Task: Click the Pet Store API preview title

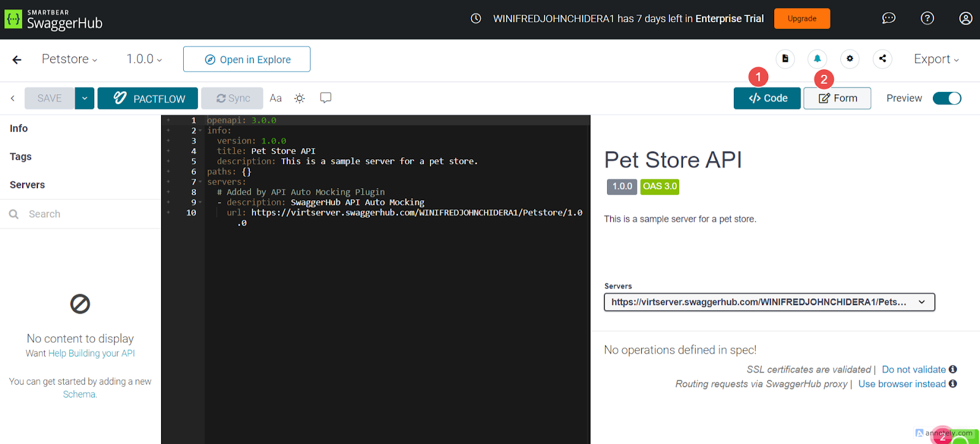Action: pyautogui.click(x=673, y=160)
